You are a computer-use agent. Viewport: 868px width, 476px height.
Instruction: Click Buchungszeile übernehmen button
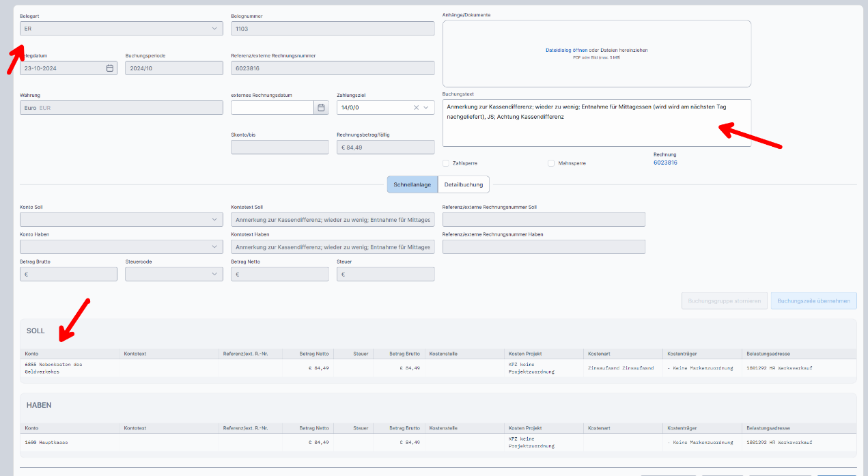pos(813,300)
